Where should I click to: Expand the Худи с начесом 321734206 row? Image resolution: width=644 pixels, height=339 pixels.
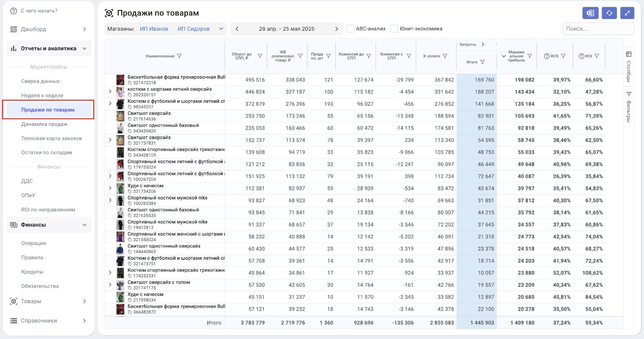pos(110,188)
